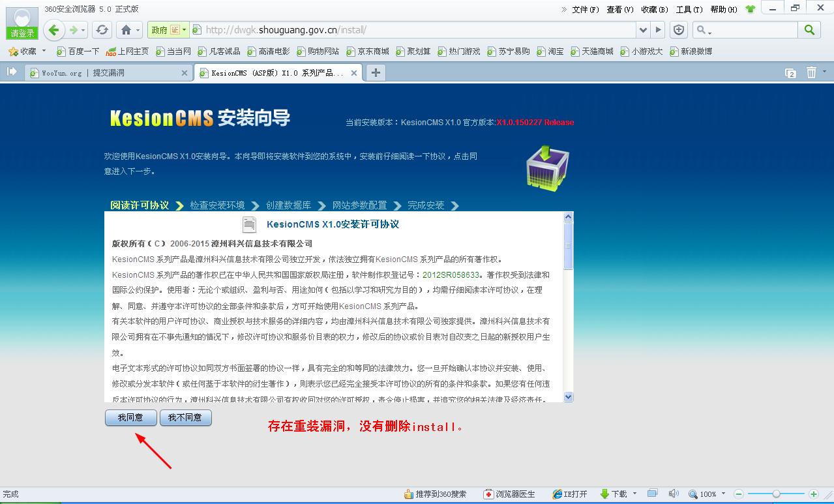This screenshot has height=504, width=834.
Task: Click the agreement scrollbar down arrow
Action: coord(569,396)
